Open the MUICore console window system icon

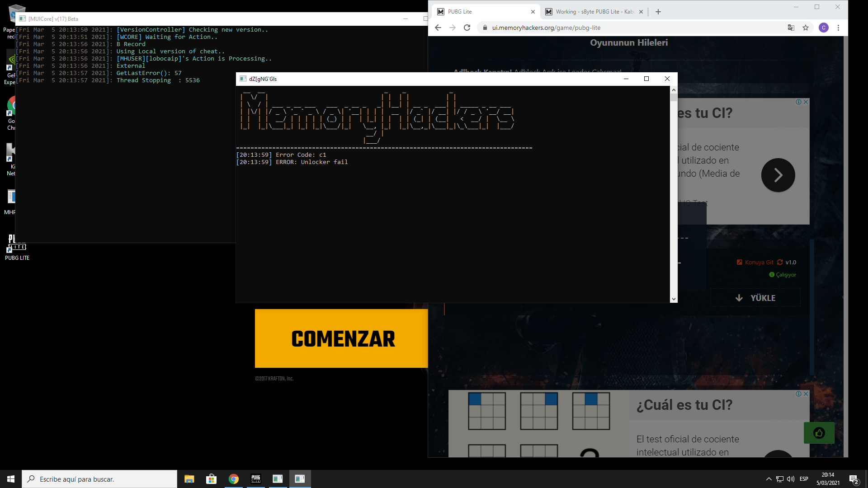click(x=22, y=19)
